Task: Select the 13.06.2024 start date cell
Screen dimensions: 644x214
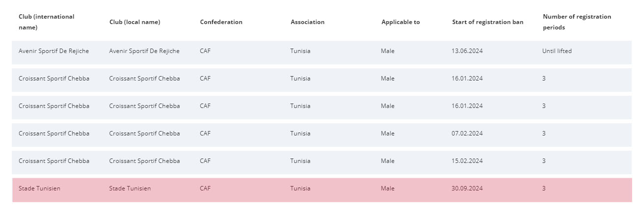Action: pyautogui.click(x=467, y=51)
